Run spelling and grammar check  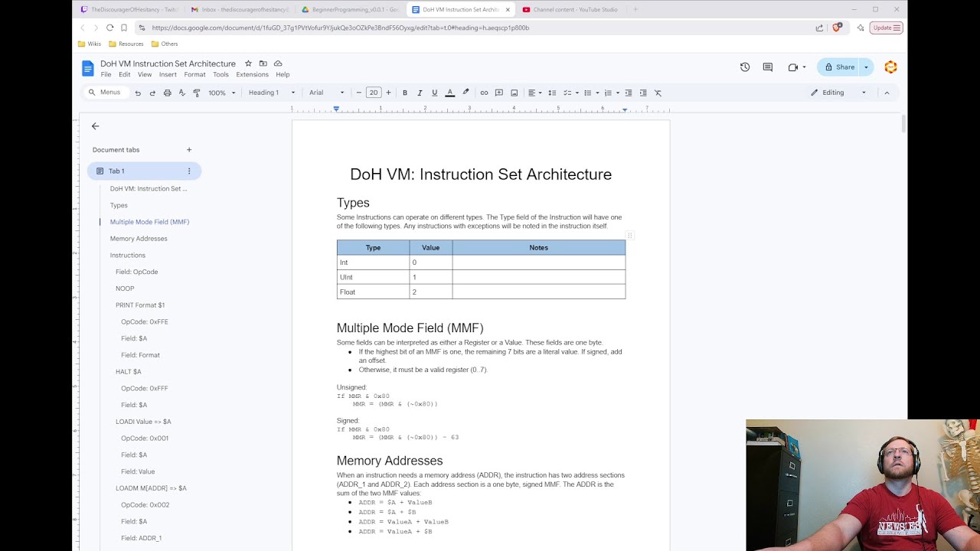pyautogui.click(x=181, y=93)
